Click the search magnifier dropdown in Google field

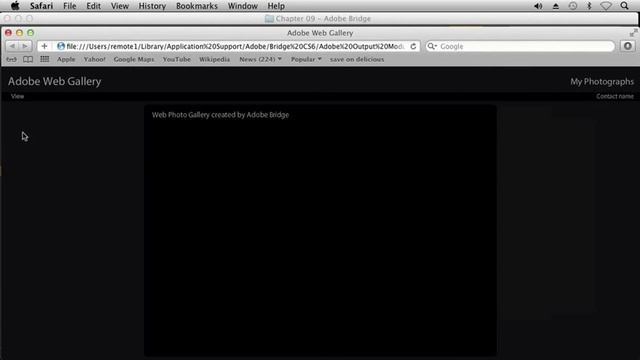coord(432,46)
